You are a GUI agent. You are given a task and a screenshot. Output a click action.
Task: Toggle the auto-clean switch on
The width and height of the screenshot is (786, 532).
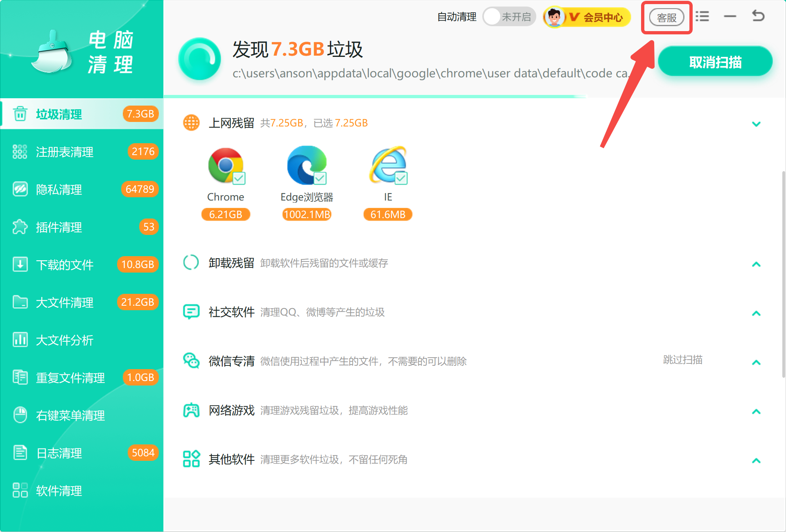coord(509,17)
